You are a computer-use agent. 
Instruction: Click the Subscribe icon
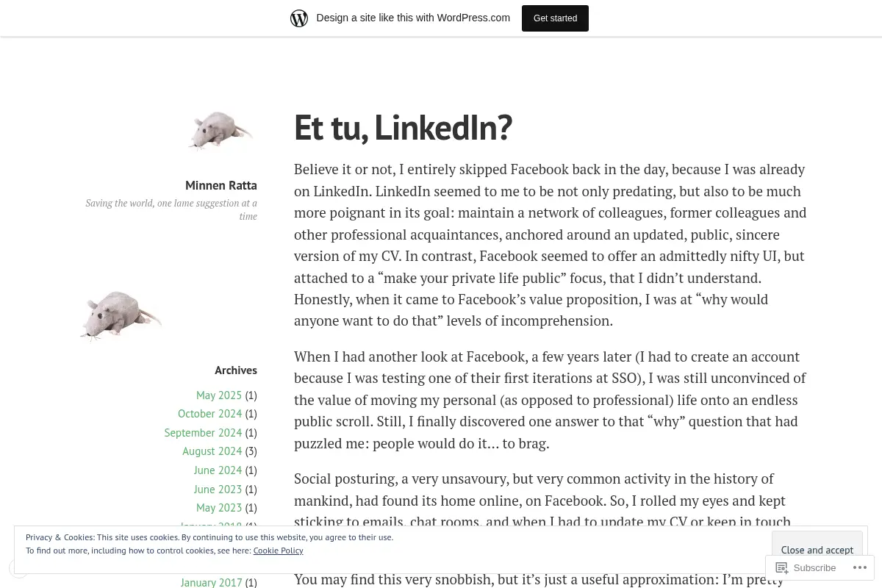[x=781, y=567]
